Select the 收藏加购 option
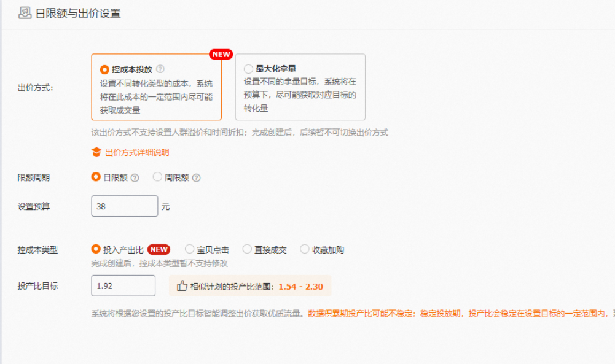615x364 pixels. 305,249
